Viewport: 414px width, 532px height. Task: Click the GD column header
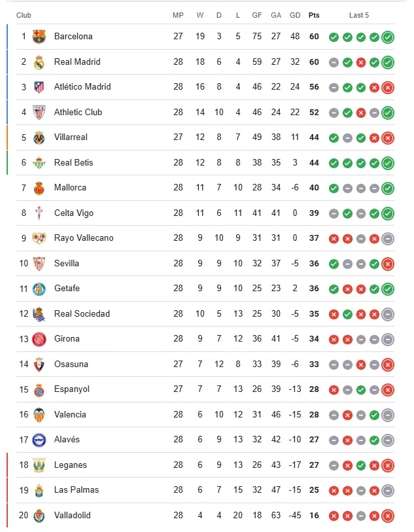tap(295, 15)
